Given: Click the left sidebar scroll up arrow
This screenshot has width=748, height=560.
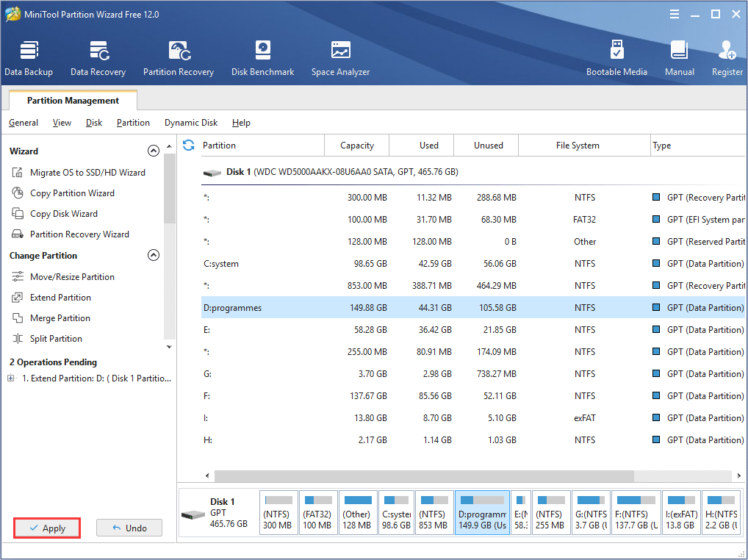Looking at the screenshot, I should (169, 146).
